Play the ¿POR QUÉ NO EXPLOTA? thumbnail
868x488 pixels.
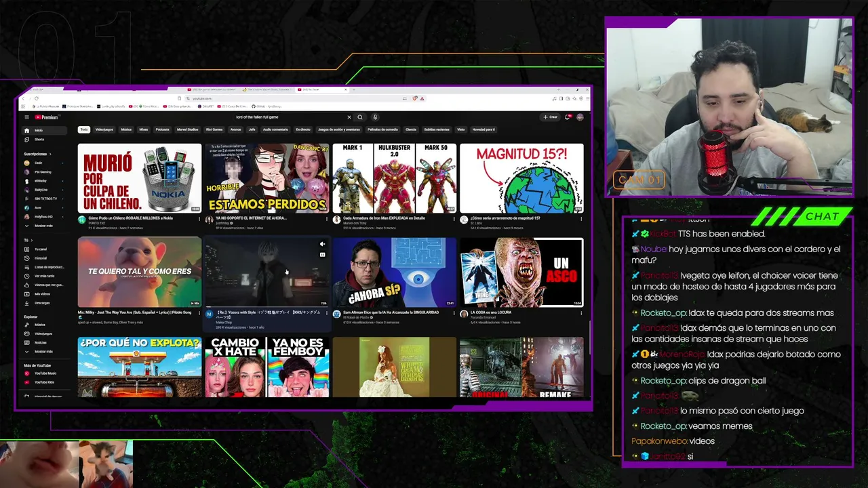pyautogui.click(x=140, y=367)
